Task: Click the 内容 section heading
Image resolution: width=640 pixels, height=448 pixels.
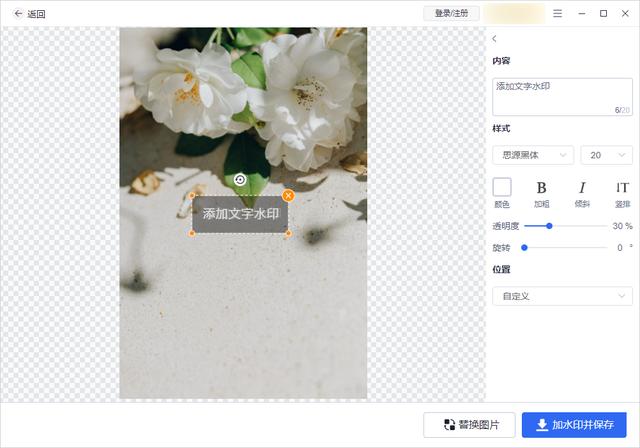Action: [501, 61]
